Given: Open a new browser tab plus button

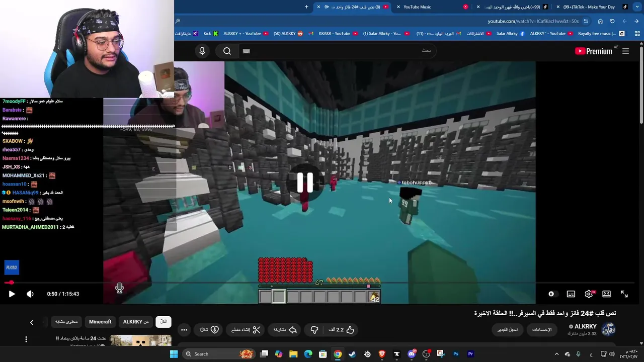Looking at the screenshot, I should (306, 7).
